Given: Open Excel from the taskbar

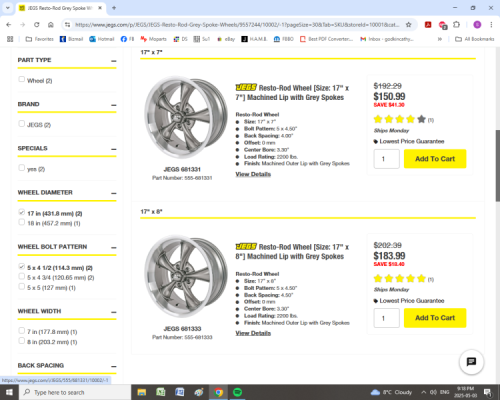Looking at the screenshot, I should 161,392.
